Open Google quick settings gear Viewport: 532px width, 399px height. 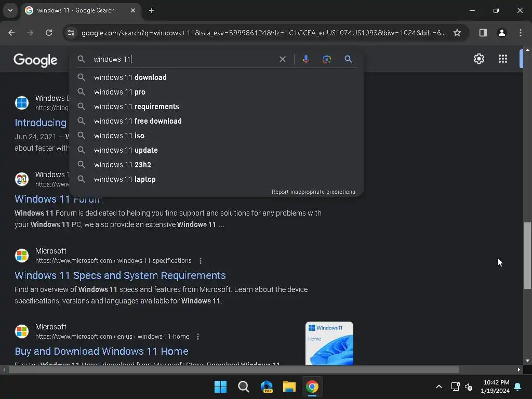pos(478,59)
